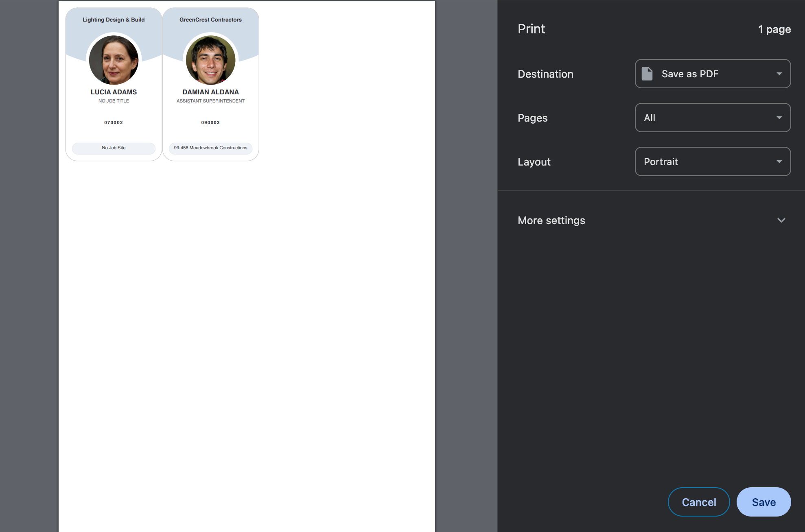Click the Lighting Design & Build header
Viewport: 805px width, 532px height.
pyautogui.click(x=114, y=20)
